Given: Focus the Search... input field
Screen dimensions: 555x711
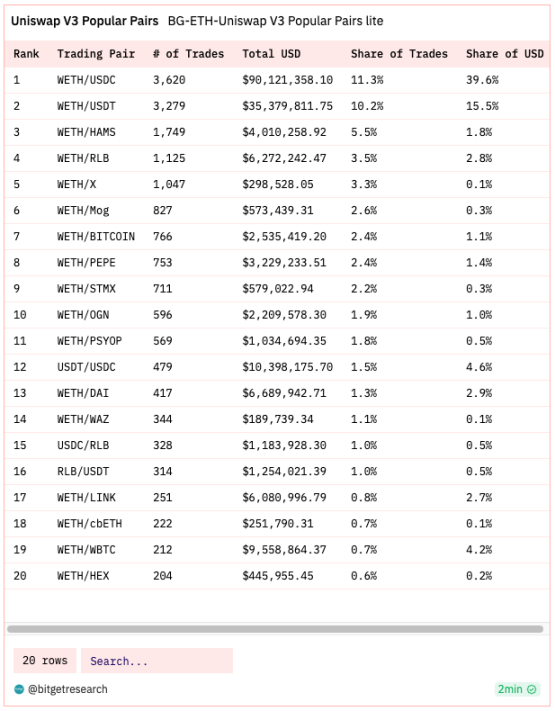Looking at the screenshot, I should (157, 661).
